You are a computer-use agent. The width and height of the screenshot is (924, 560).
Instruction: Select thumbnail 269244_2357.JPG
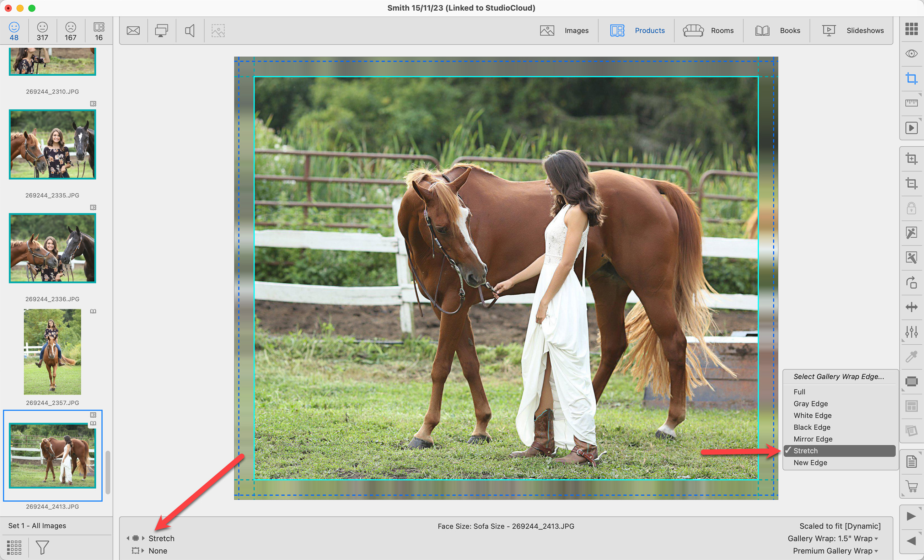click(x=52, y=351)
